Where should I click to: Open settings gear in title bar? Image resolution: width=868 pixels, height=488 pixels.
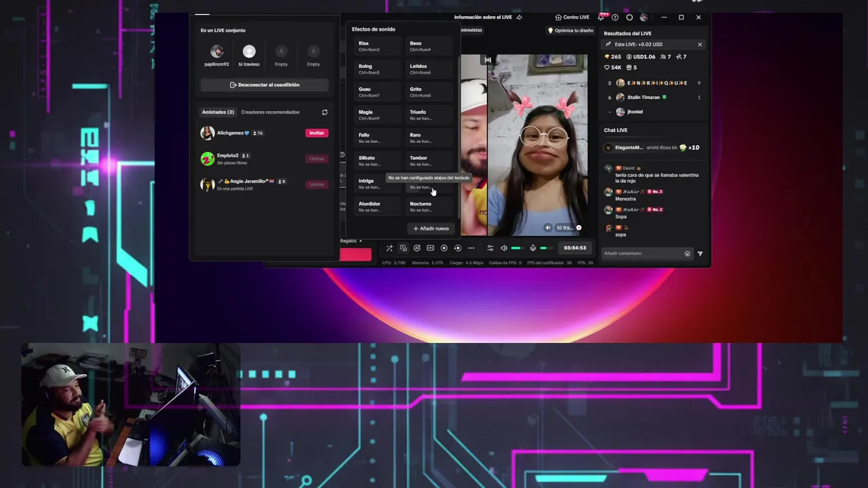629,17
